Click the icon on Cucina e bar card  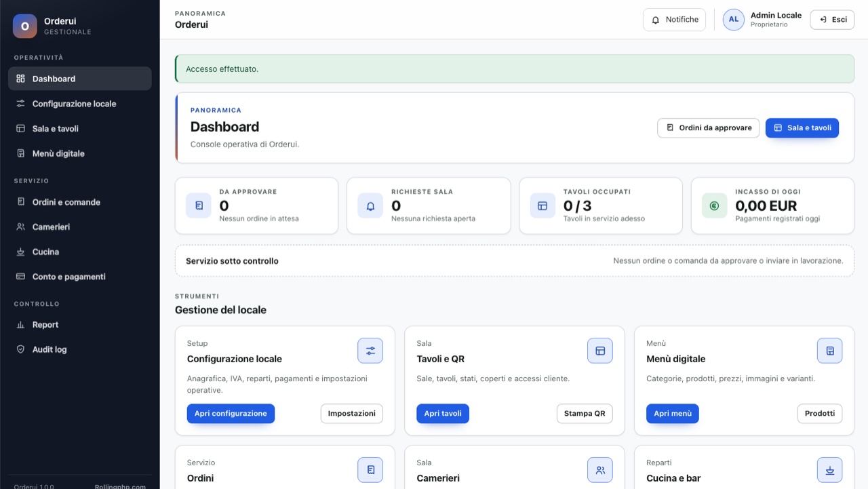pyautogui.click(x=830, y=470)
